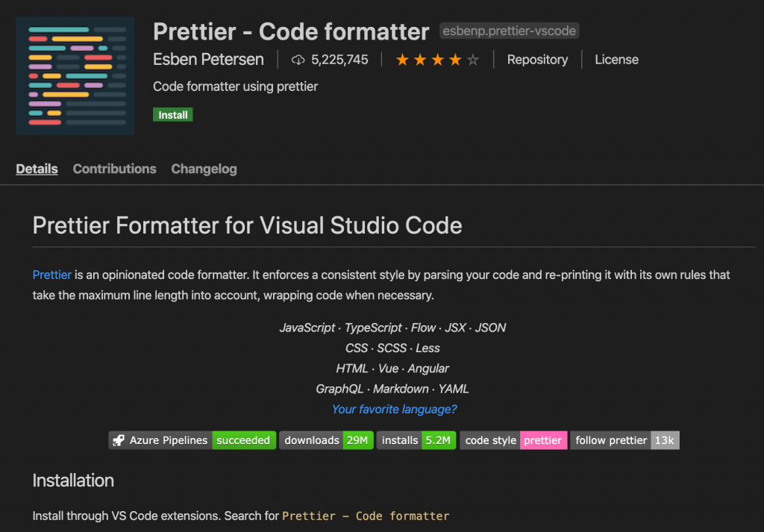Click the 'HTML · Vue · Angular' line
This screenshot has width=764, height=532.
[392, 369]
